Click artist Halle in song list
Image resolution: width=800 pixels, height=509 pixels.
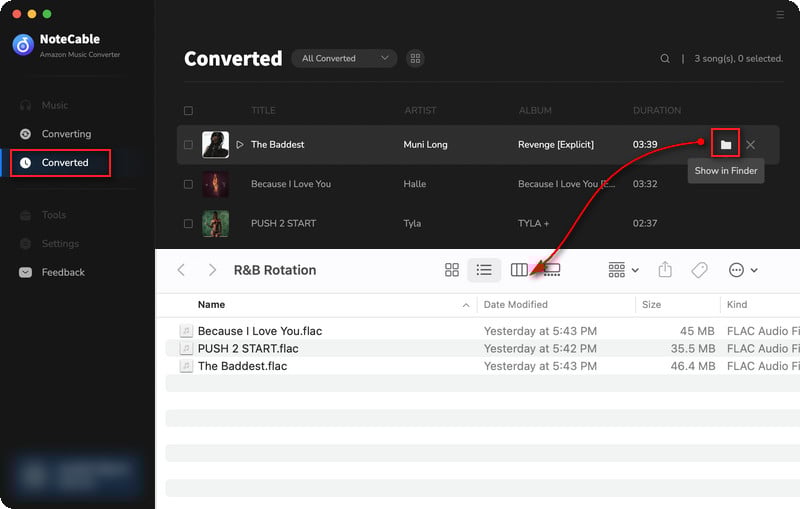tap(414, 184)
